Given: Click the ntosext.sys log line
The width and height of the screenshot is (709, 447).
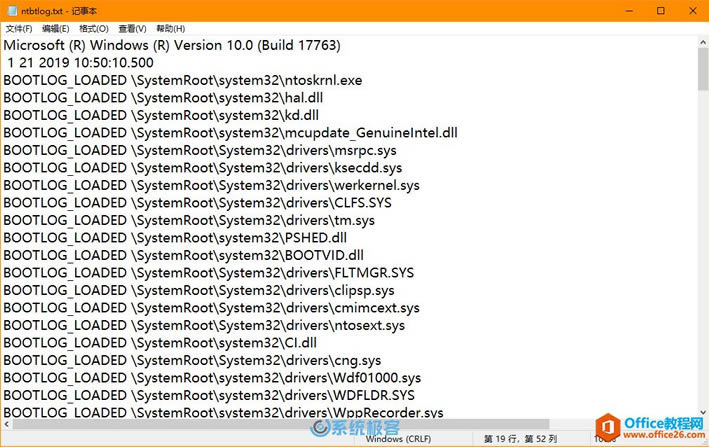Looking at the screenshot, I should click(x=204, y=325).
